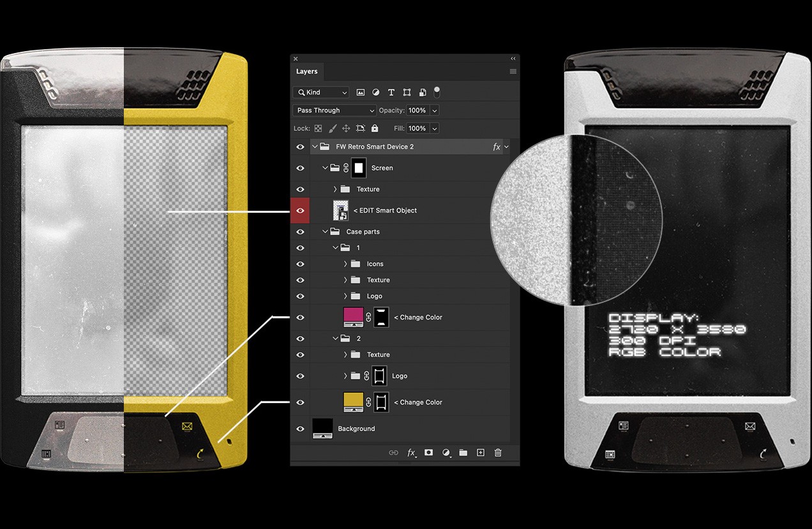Click the Create new layer icon

click(x=480, y=452)
